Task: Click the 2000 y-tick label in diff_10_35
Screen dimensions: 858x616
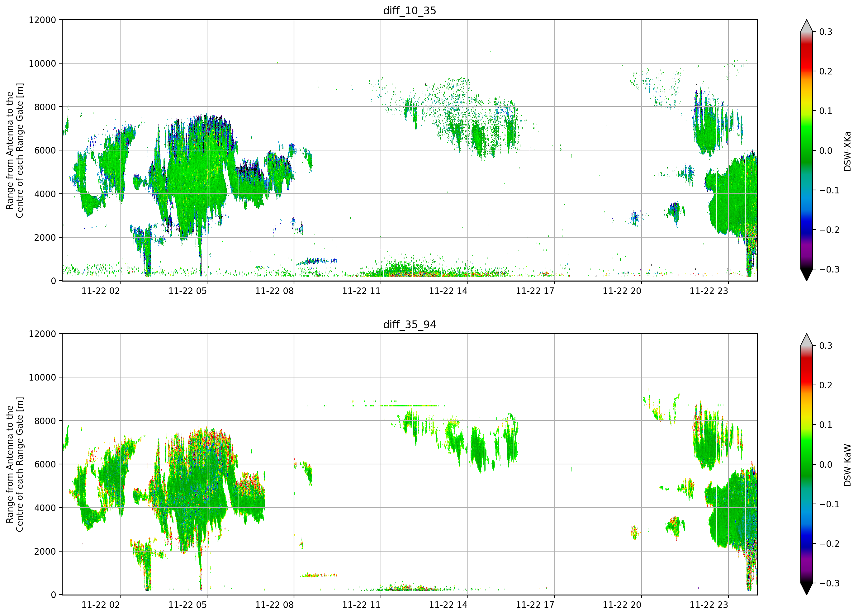Action: click(45, 238)
